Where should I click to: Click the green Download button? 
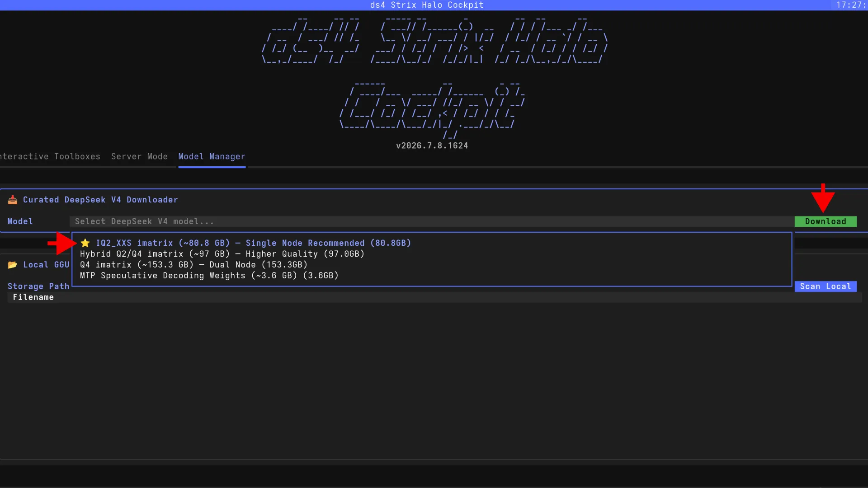tap(826, 221)
